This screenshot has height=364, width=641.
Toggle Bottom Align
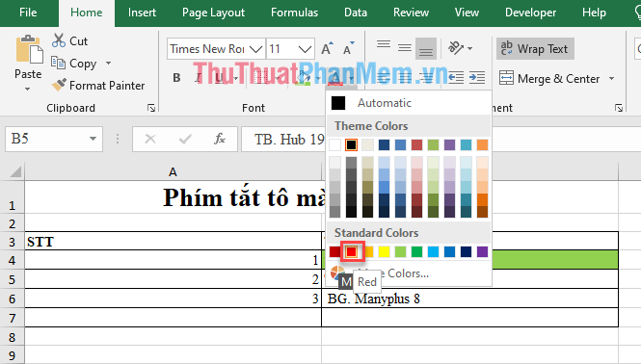(x=425, y=48)
